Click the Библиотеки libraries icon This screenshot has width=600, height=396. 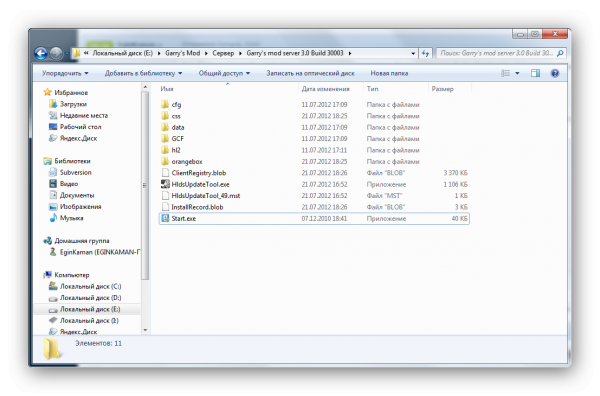47,161
